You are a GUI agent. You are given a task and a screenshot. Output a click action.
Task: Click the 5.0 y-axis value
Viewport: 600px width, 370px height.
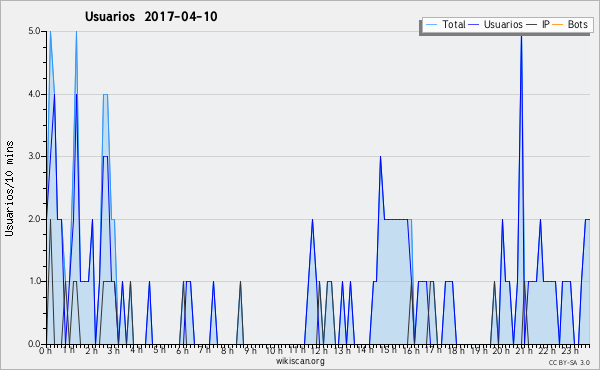click(34, 31)
